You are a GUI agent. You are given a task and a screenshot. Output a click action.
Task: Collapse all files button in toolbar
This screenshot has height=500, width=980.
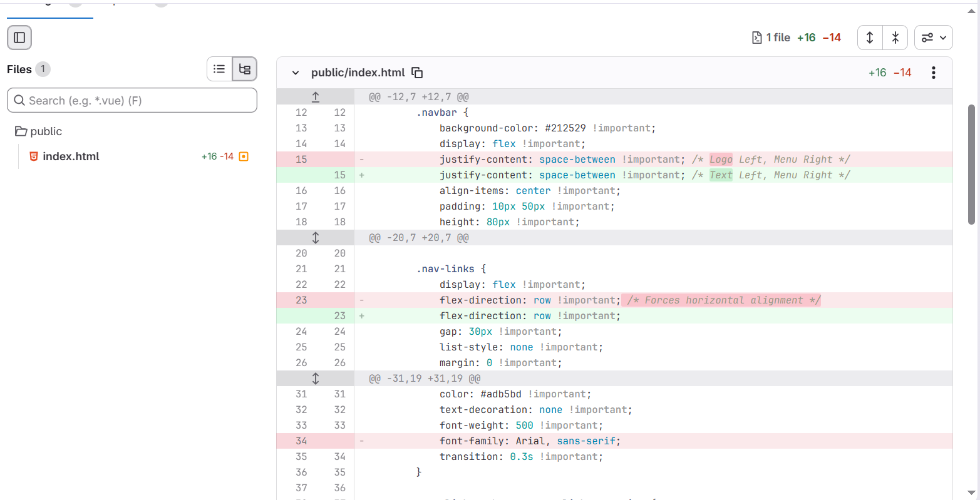click(x=895, y=38)
